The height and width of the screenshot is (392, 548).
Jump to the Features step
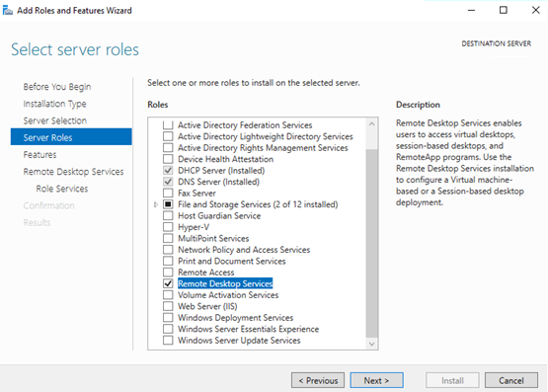[39, 154]
